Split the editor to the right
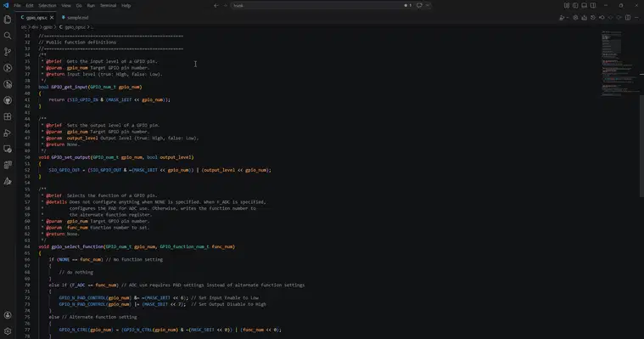 [628, 18]
